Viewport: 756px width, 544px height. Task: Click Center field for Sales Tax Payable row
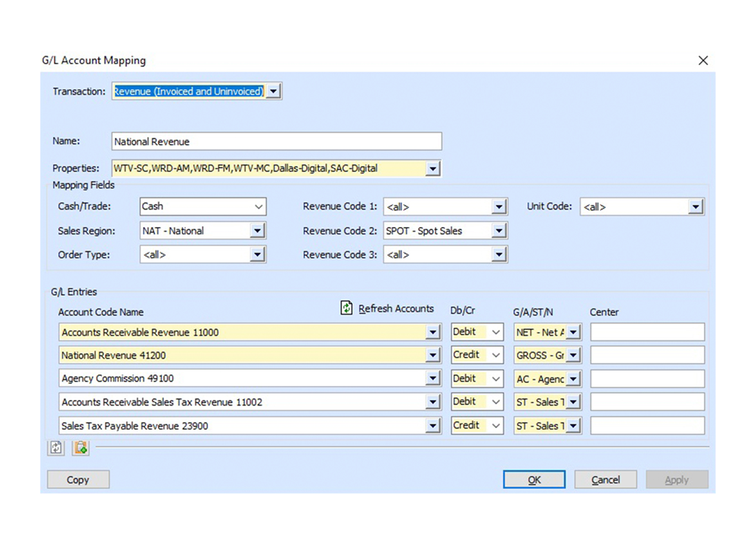pyautogui.click(x=647, y=426)
